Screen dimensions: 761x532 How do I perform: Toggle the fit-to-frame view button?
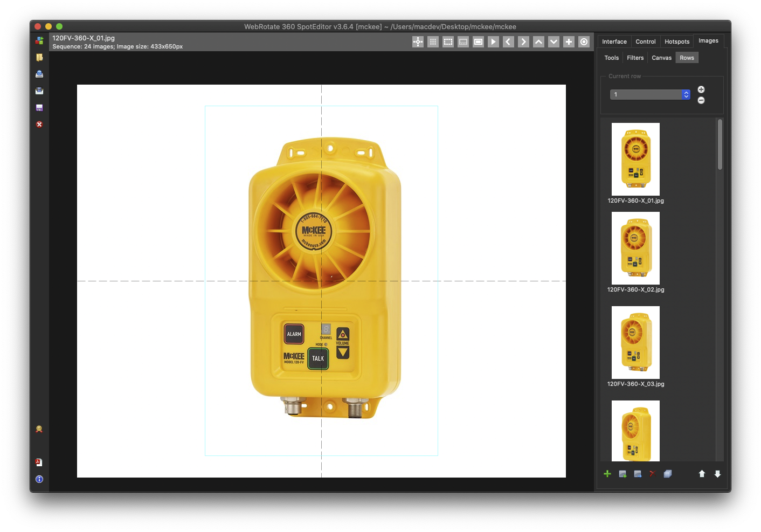click(x=478, y=42)
